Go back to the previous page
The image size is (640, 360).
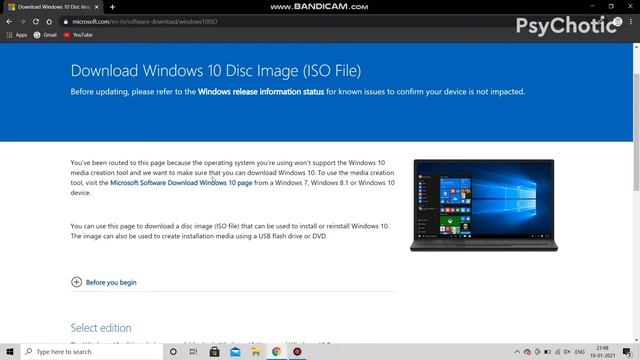[x=9, y=22]
